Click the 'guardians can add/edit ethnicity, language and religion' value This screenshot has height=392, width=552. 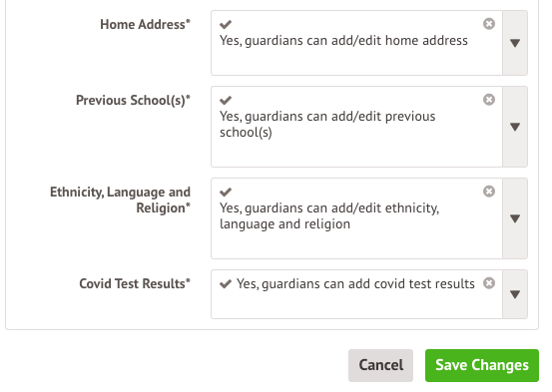[329, 216]
